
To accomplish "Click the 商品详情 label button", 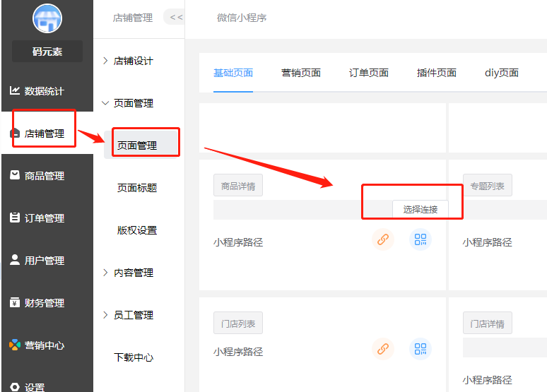I will 238,185.
